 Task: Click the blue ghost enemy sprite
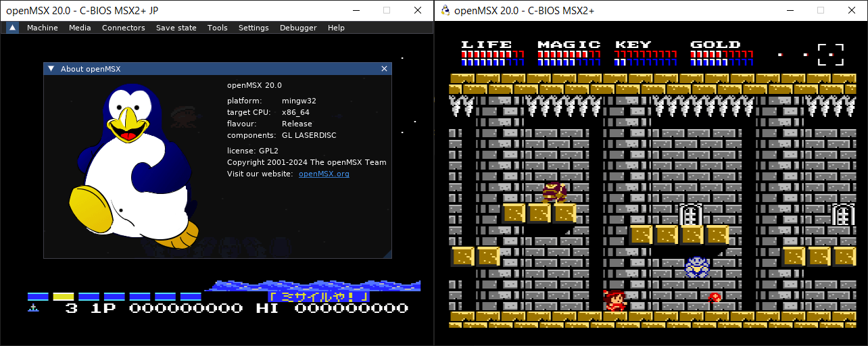click(x=696, y=267)
